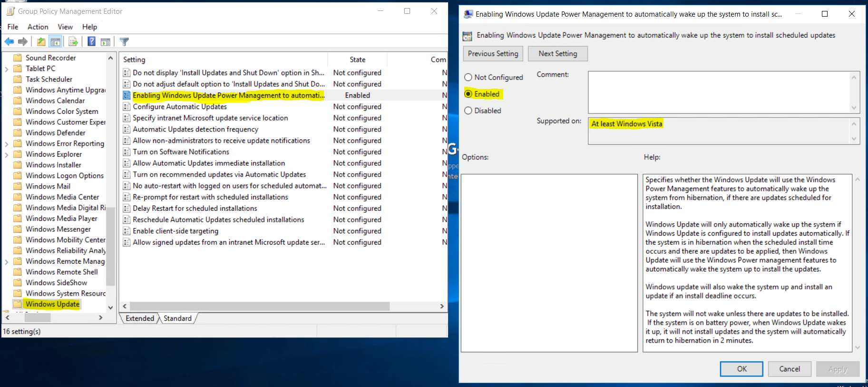Image resolution: width=868 pixels, height=387 pixels.
Task: Click tree panel horizontal scroll right arrow
Action: click(100, 318)
